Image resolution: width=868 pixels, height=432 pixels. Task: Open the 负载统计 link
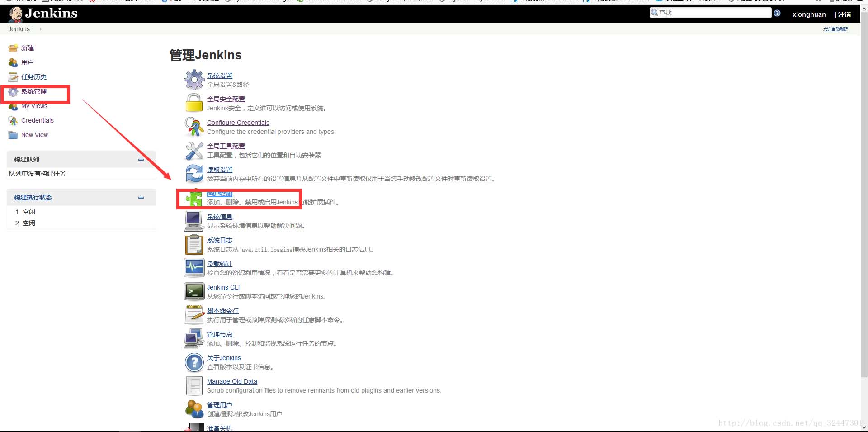click(x=220, y=264)
